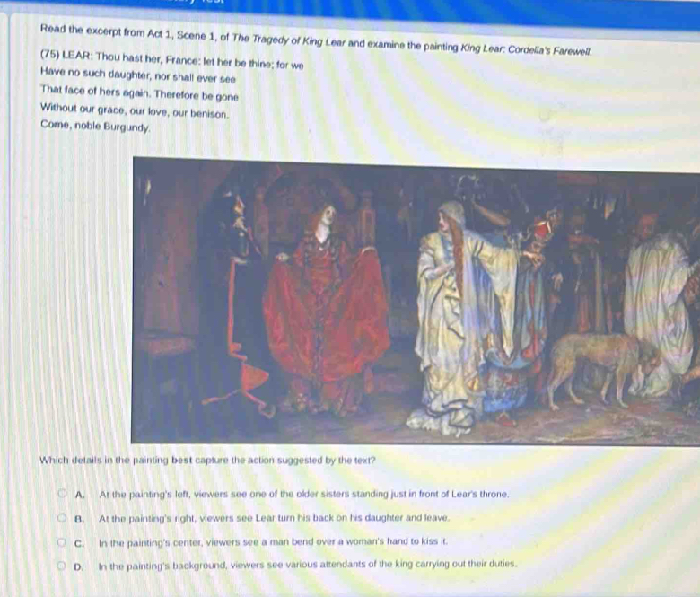Click the question prompt beginning 'Which details in the painting'
Viewport: 700px width, 597px height.
(207, 461)
